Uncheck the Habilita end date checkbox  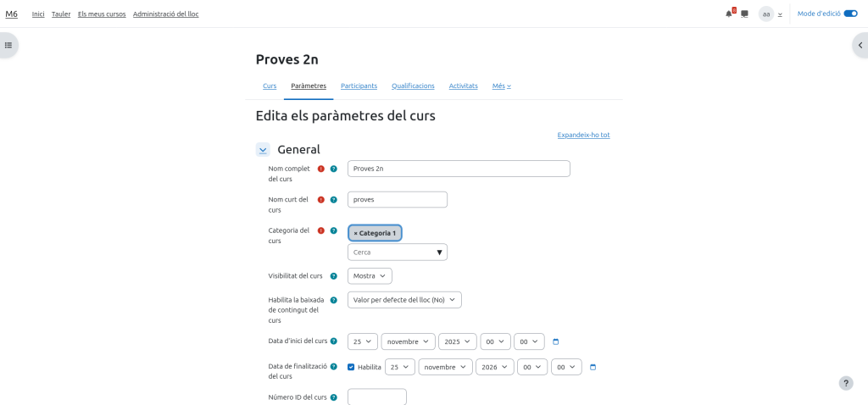coord(351,367)
